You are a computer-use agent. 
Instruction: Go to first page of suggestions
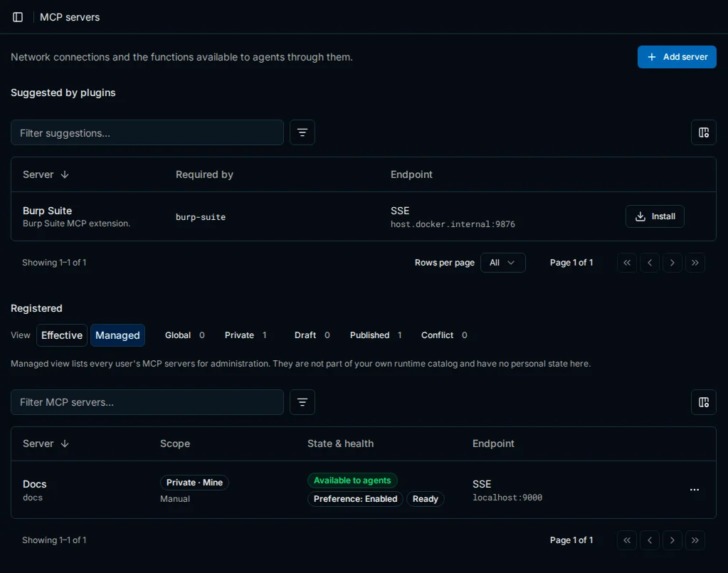(627, 263)
